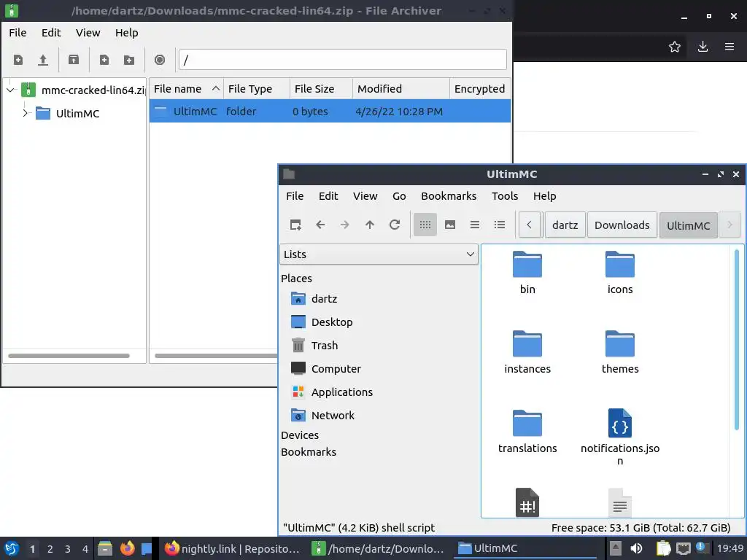Switch to Detailed list view mode
747x560 pixels.
500,225
